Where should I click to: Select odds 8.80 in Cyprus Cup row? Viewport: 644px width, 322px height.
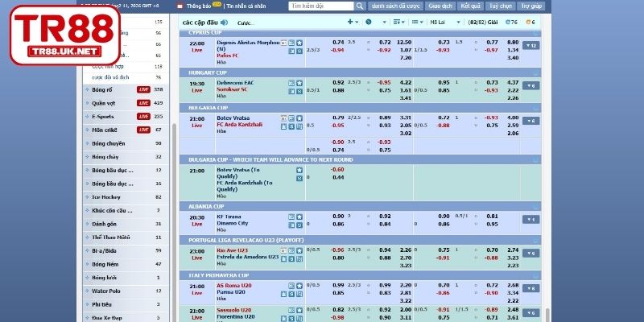pyautogui.click(x=514, y=43)
